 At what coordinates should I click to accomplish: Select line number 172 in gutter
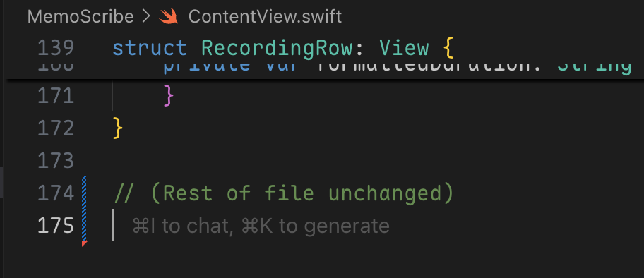[56, 128]
